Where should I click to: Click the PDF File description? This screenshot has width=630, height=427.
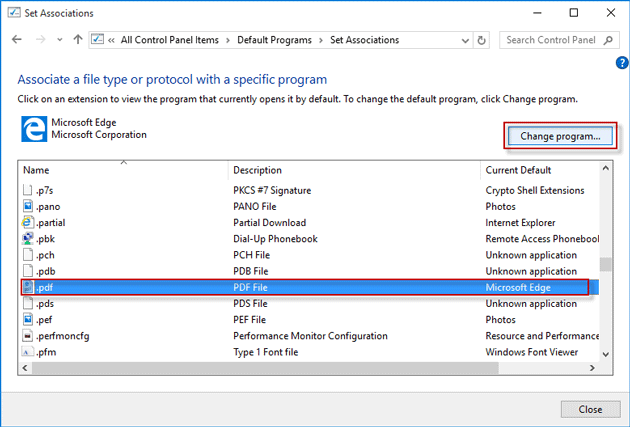pos(250,288)
